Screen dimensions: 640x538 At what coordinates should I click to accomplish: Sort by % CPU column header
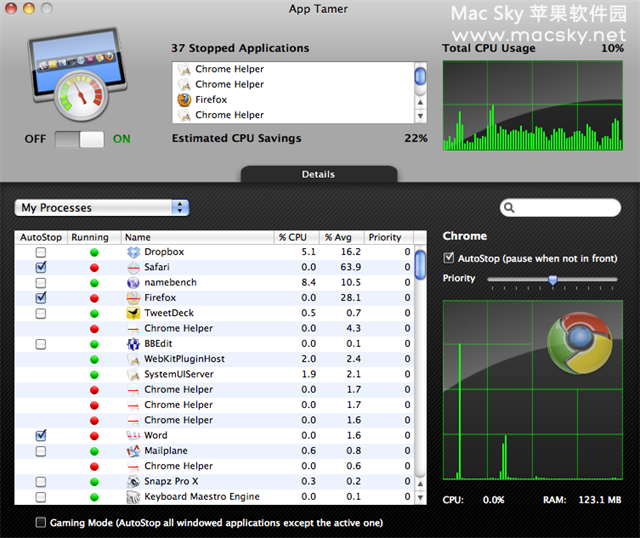click(x=297, y=238)
